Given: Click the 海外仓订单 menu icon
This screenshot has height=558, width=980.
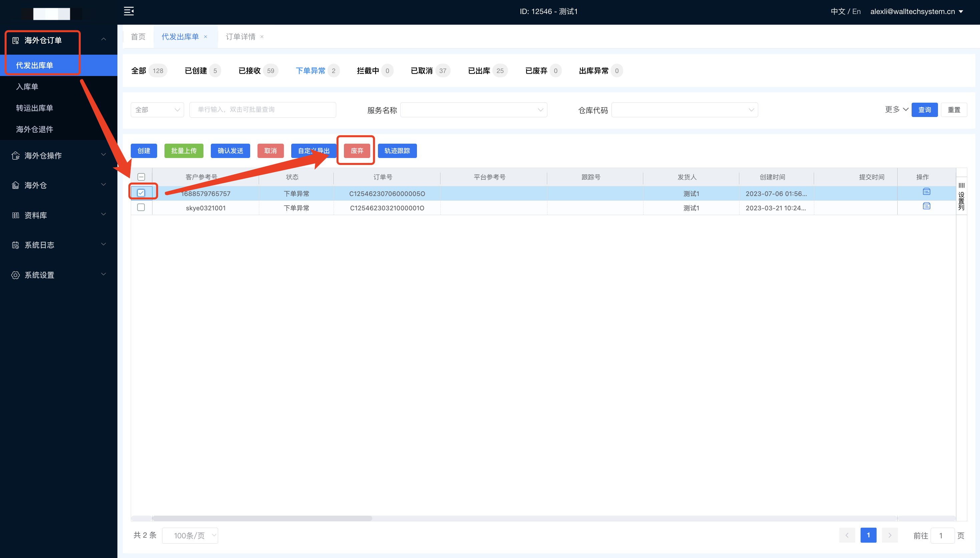Looking at the screenshot, I should click(x=15, y=41).
